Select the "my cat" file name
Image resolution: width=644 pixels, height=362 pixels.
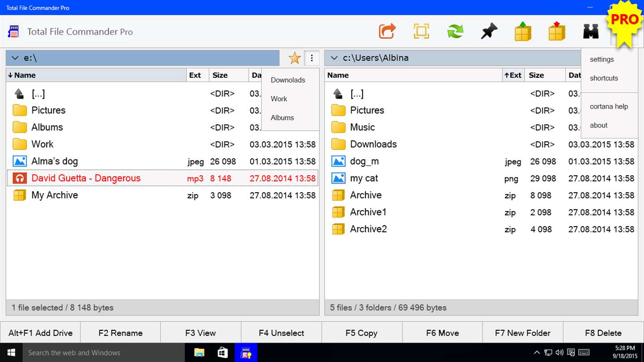point(364,178)
